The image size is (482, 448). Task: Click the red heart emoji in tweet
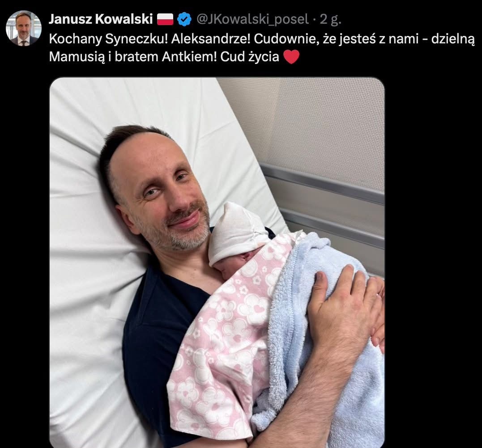[x=291, y=57]
